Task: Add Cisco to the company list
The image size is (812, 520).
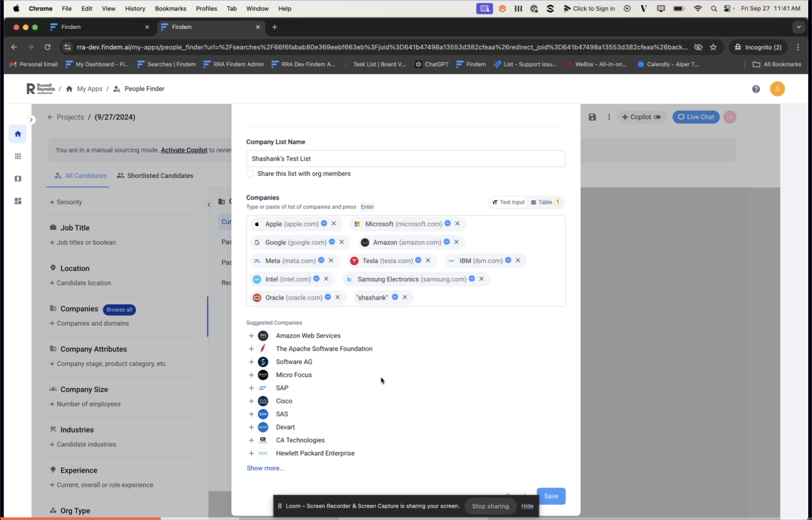Action: (251, 401)
